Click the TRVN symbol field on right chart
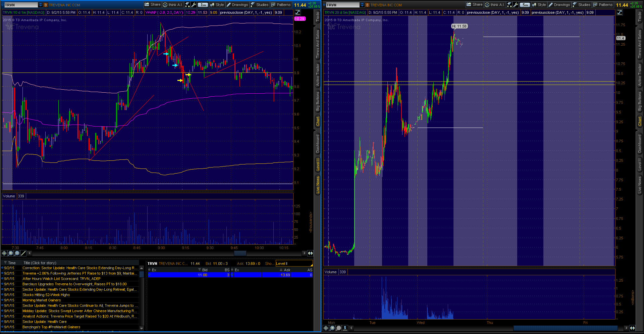Screen dimensions: 644x334 pyautogui.click(x=342, y=5)
